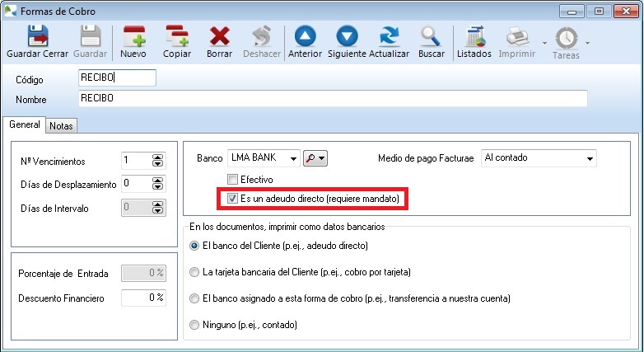Click the Tareas clock icon
Viewport: 644px width, 352px height.
567,38
